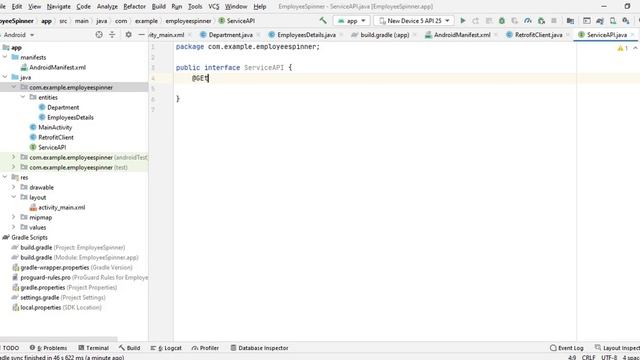The image size is (640, 360).
Task: Click the folder icon right of Stop
Action: (570, 20)
